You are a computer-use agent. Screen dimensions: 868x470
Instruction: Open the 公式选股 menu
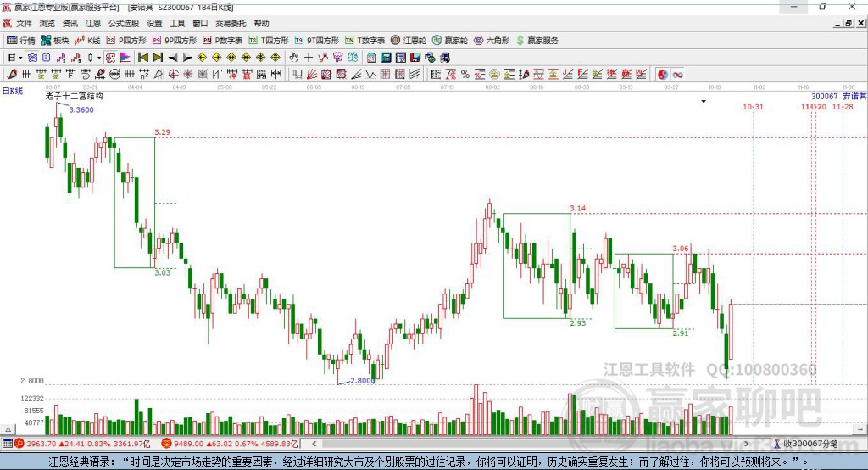124,23
